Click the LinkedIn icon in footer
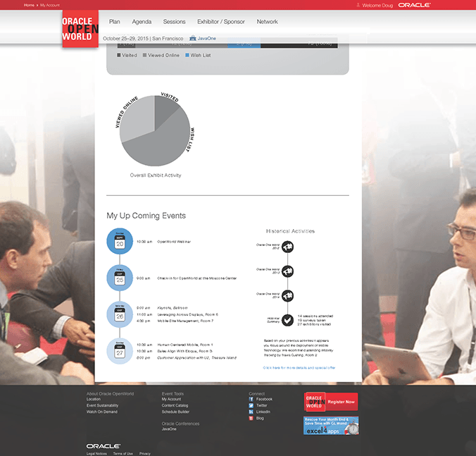The image size is (476, 456). pos(251,412)
